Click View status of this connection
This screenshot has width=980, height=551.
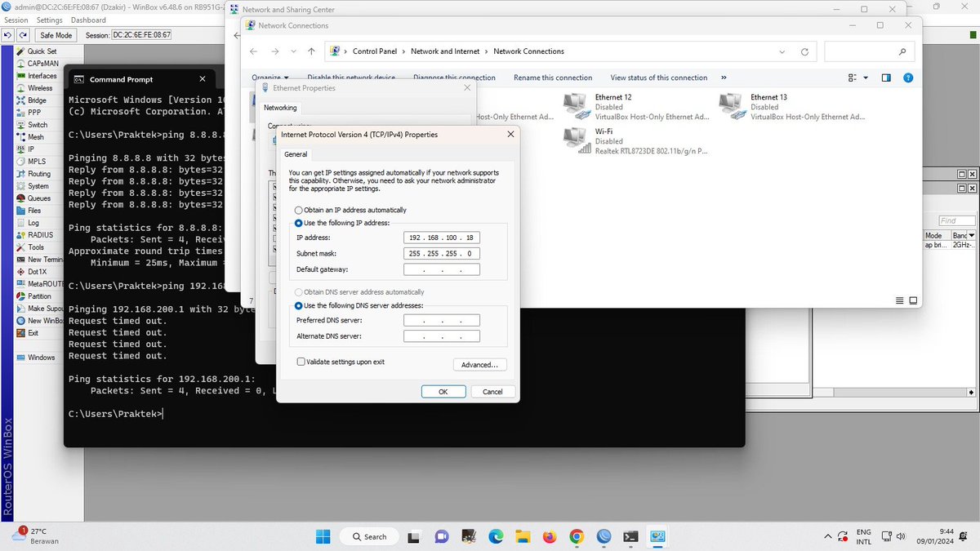659,78
